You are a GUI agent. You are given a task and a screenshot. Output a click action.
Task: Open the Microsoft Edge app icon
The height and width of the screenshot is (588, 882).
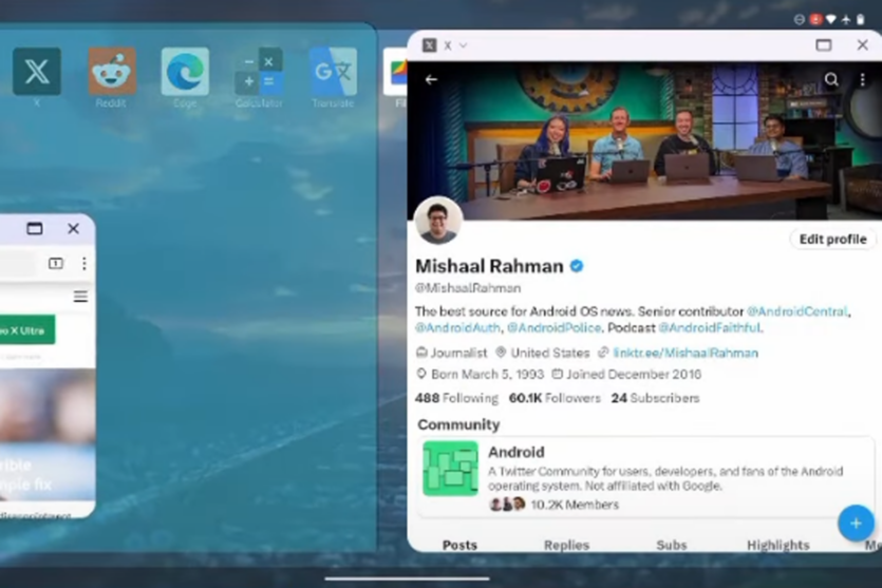click(x=185, y=71)
